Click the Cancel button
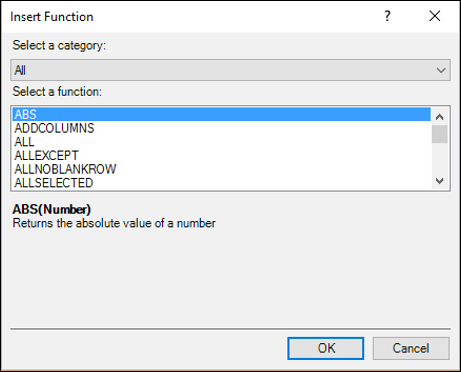The width and height of the screenshot is (461, 372). [x=411, y=348]
